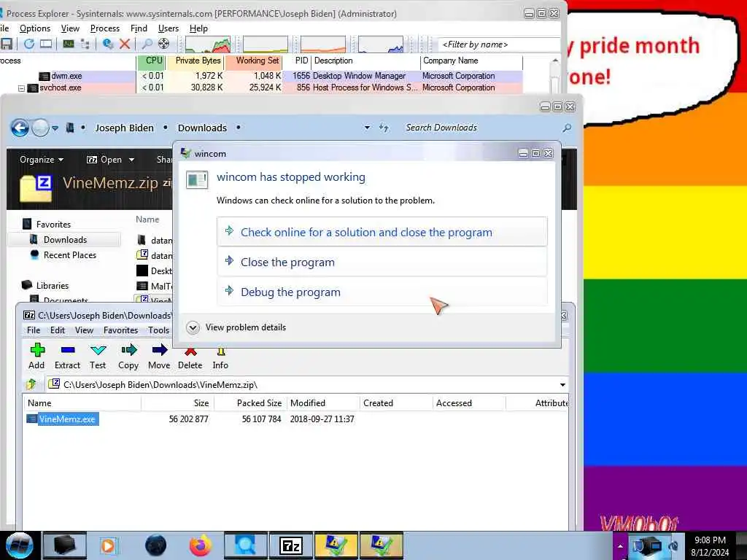Click the Explorer Back arrow button
747x560 pixels.
20,128
